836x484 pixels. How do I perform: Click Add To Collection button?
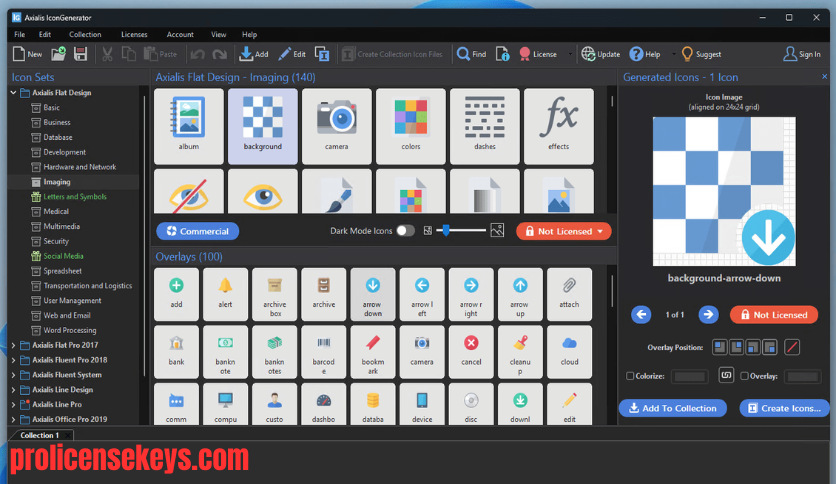tap(673, 408)
